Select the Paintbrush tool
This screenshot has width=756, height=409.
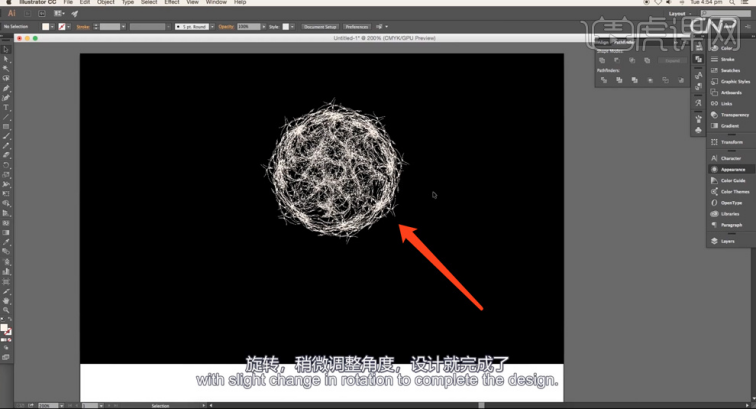[x=6, y=136]
